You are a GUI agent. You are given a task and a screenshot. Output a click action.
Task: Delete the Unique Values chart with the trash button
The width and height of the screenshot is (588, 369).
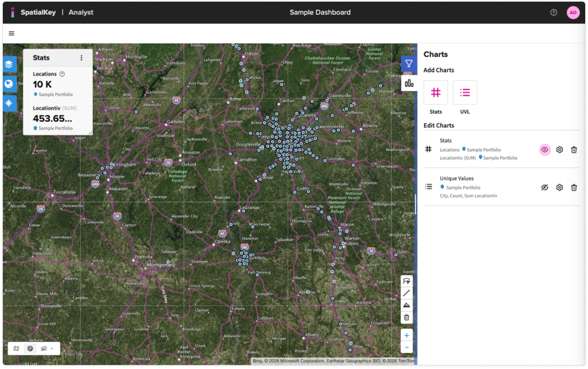coord(574,187)
